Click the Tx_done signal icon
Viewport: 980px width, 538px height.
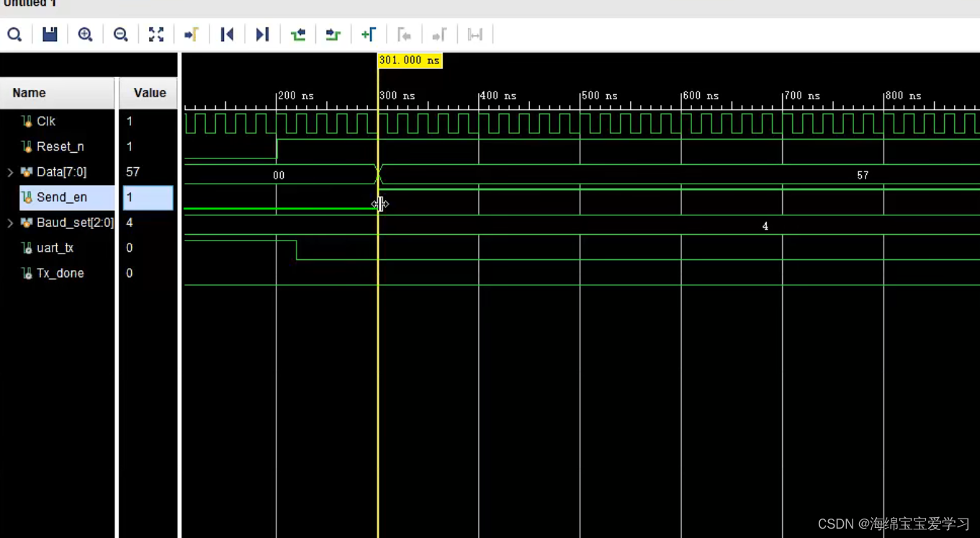[27, 273]
